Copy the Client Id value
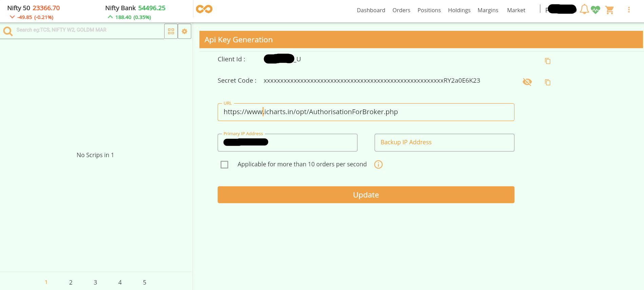The width and height of the screenshot is (644, 290). click(x=548, y=61)
